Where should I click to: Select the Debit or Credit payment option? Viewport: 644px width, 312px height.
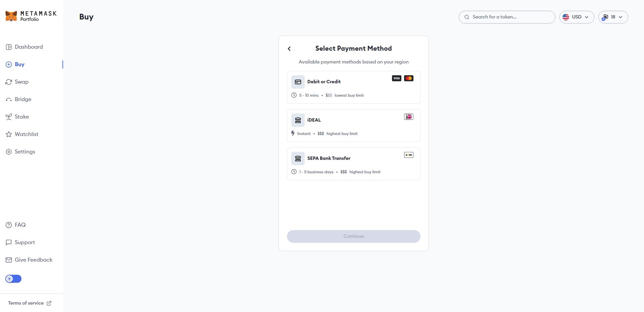click(353, 87)
